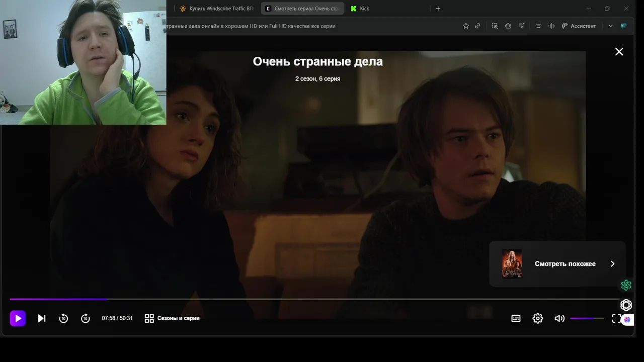The width and height of the screenshot is (644, 362).
Task: Open the music playlist toolbar icon
Action: (522, 26)
